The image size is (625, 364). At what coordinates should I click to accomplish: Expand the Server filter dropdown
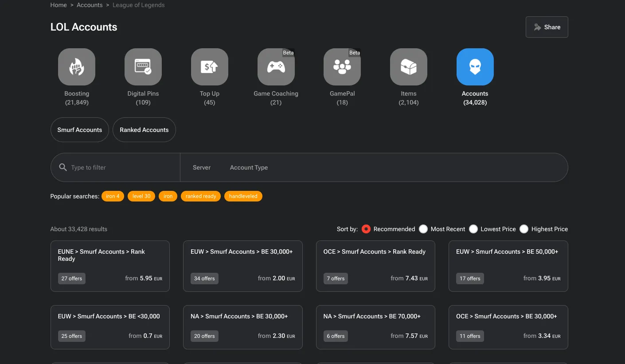[202, 167]
